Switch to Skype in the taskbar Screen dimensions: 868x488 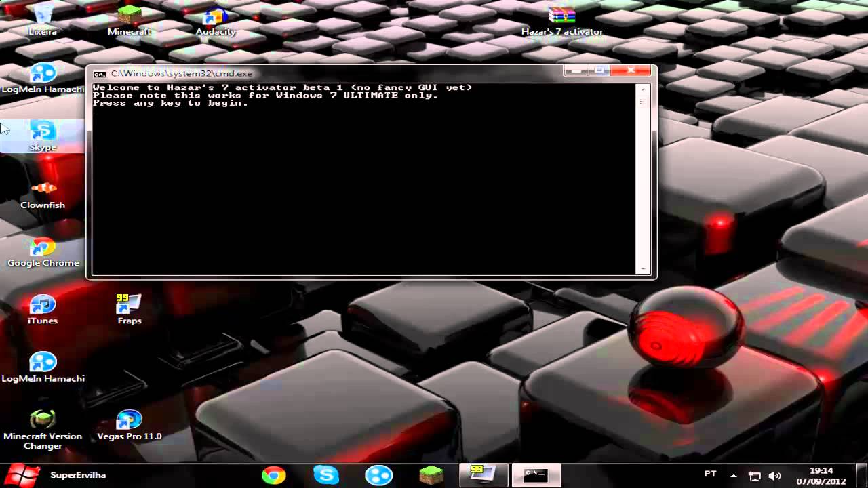click(x=326, y=475)
